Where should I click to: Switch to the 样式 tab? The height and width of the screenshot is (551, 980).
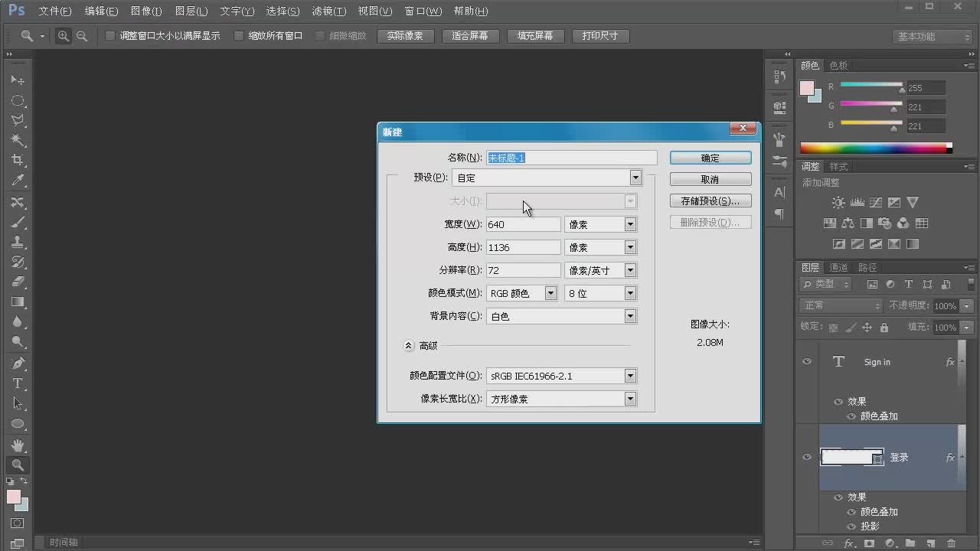[839, 167]
